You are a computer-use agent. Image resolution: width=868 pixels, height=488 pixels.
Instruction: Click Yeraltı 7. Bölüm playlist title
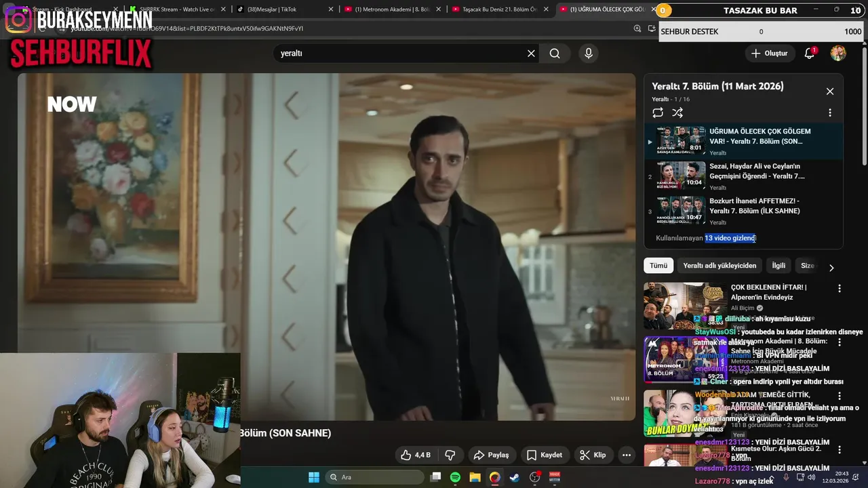pyautogui.click(x=717, y=86)
